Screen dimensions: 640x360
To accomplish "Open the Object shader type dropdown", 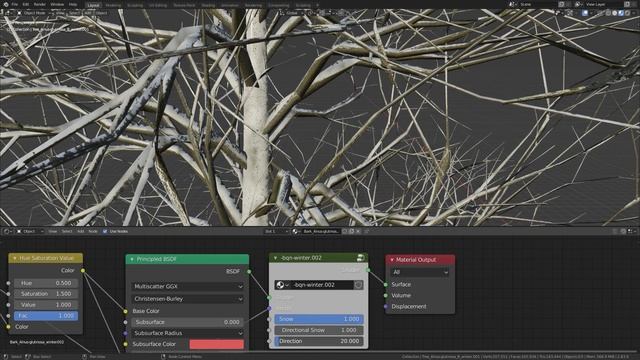I will pyautogui.click(x=31, y=231).
